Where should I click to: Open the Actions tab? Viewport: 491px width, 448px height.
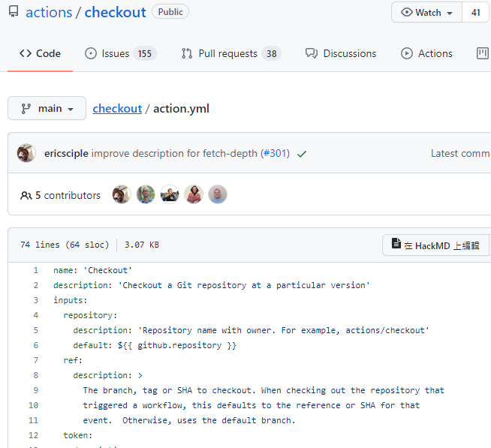click(426, 53)
